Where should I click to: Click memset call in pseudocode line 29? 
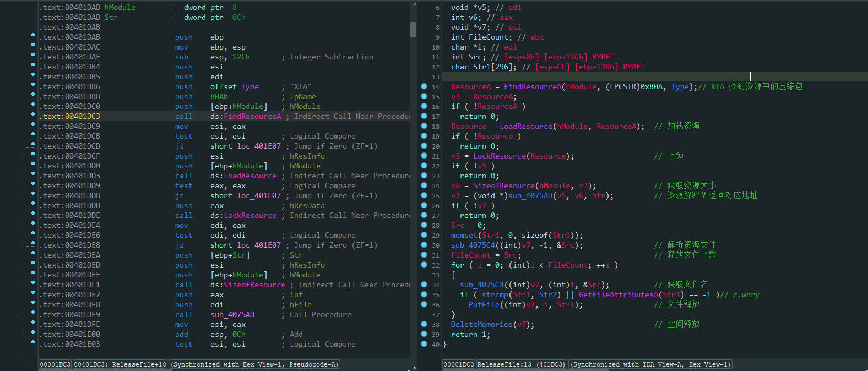464,235
